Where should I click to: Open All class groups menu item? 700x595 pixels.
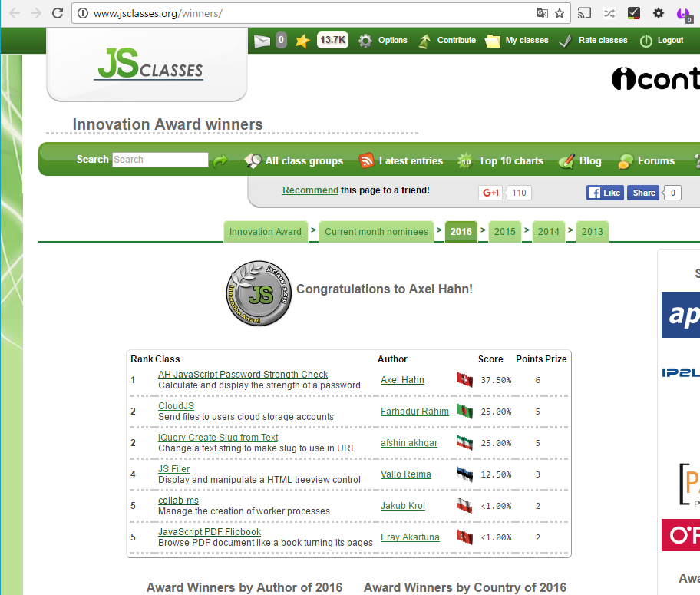click(294, 160)
